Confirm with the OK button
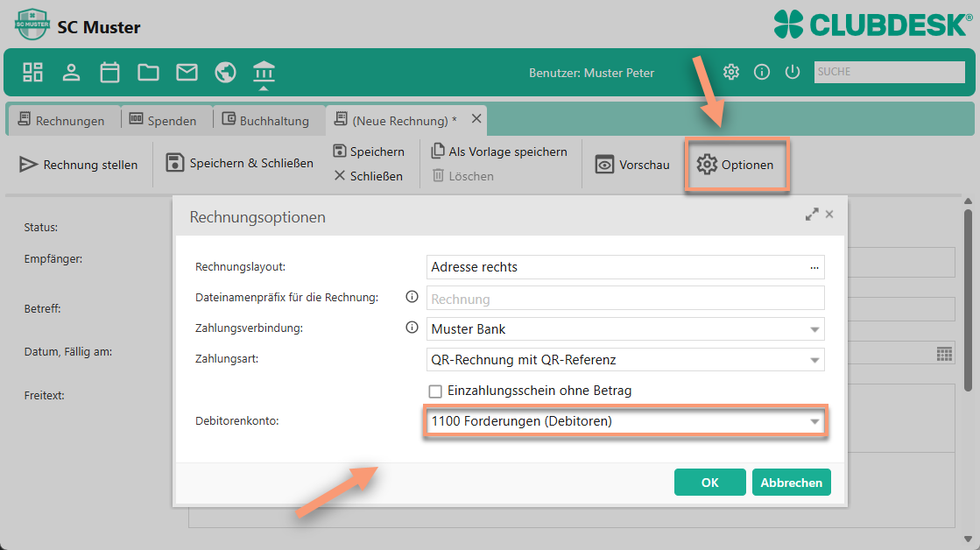 coord(710,482)
